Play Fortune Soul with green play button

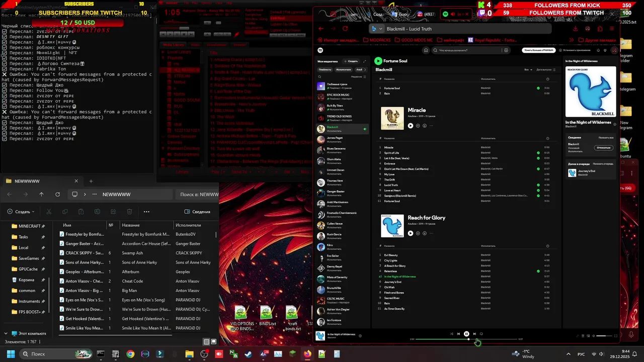click(378, 61)
